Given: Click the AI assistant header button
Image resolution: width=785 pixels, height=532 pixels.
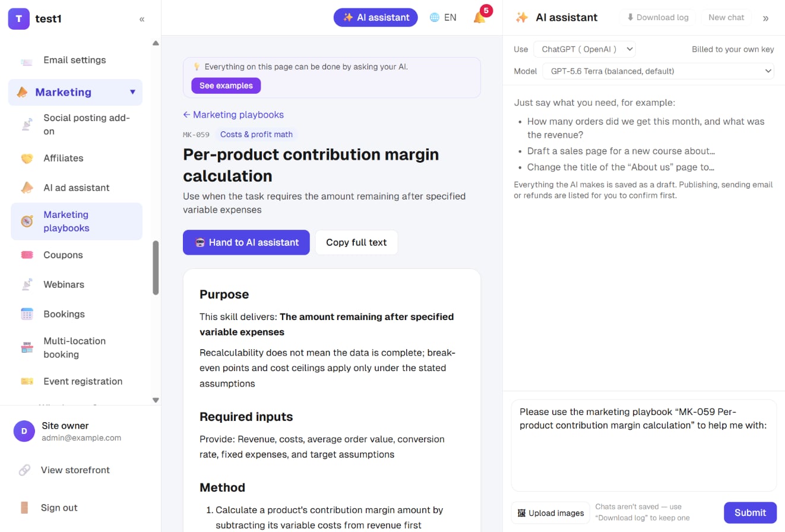Looking at the screenshot, I should [376, 17].
